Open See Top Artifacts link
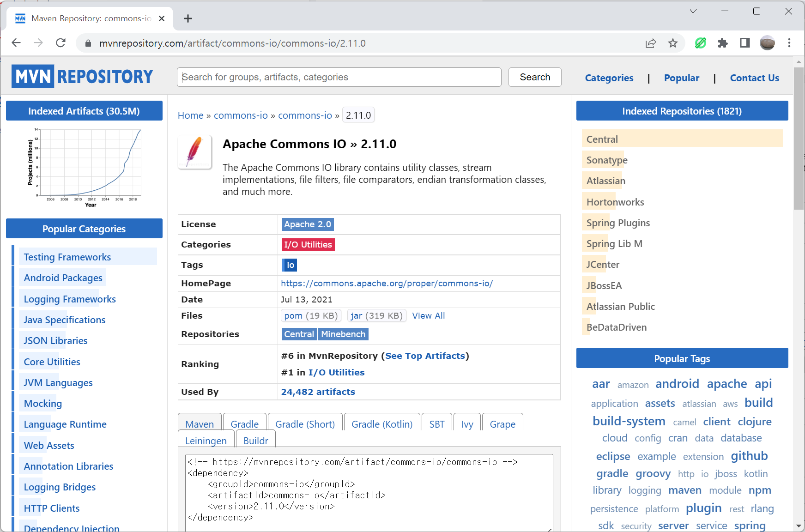 coord(425,356)
